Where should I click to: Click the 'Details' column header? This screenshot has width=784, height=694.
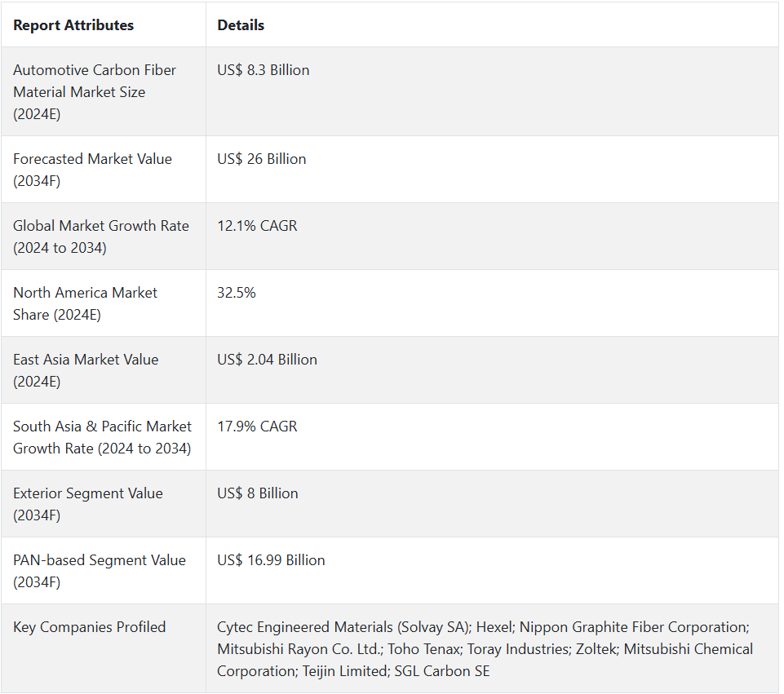click(241, 25)
